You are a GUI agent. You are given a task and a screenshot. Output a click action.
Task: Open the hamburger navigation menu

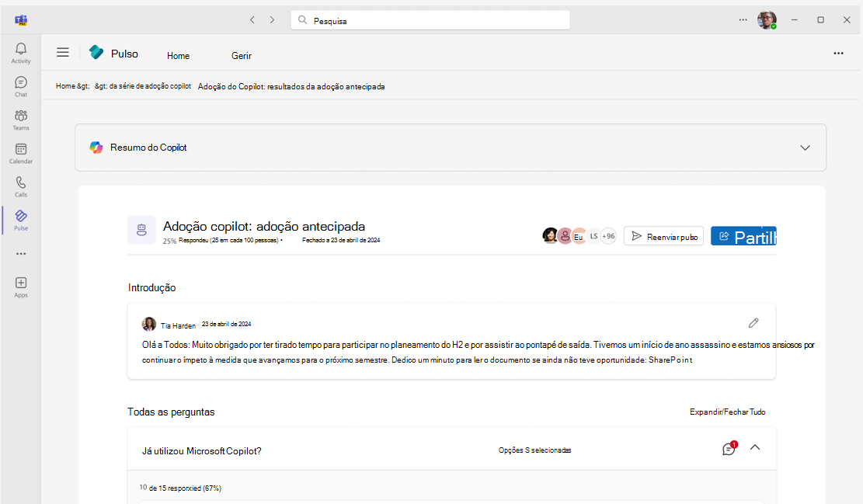tap(63, 53)
